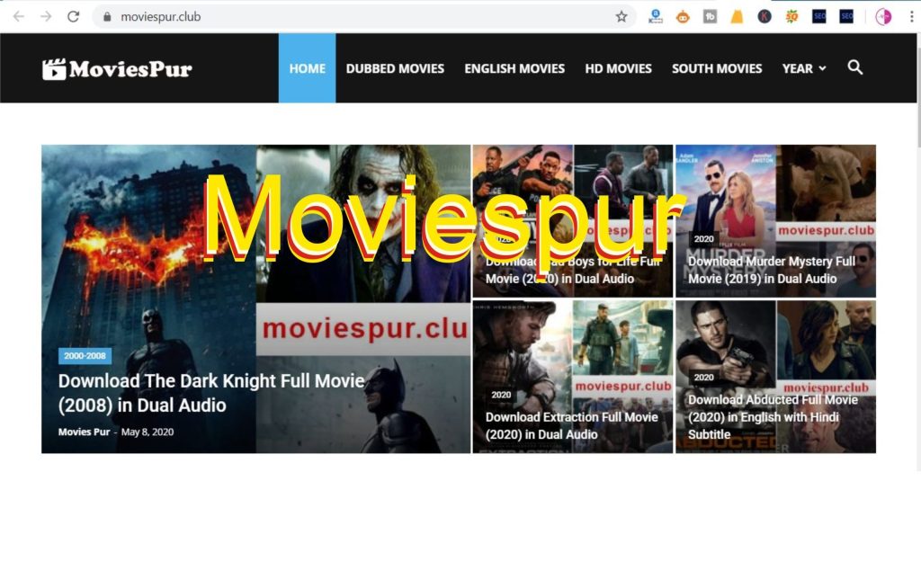Open the Chrome profile avatar
This screenshot has width=921, height=588.
click(x=883, y=16)
